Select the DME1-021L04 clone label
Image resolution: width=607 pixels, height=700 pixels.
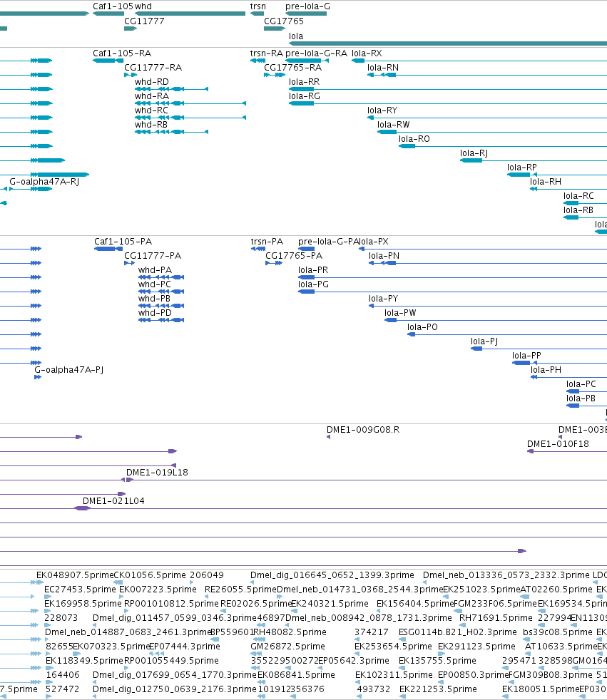113,502
